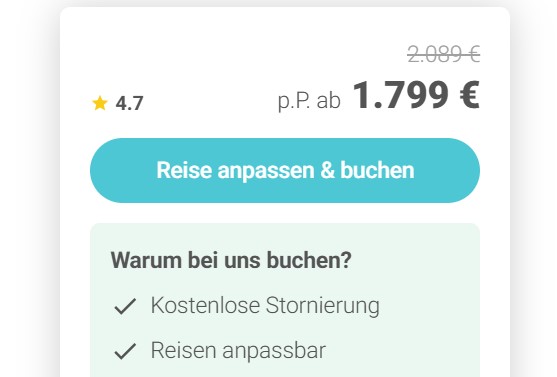Click the 'p.P. ab' price label
The height and width of the screenshot is (377, 557).
click(x=309, y=101)
